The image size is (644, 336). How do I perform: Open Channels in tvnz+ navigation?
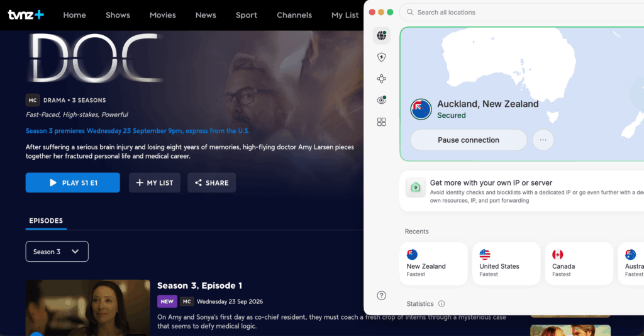click(x=294, y=15)
